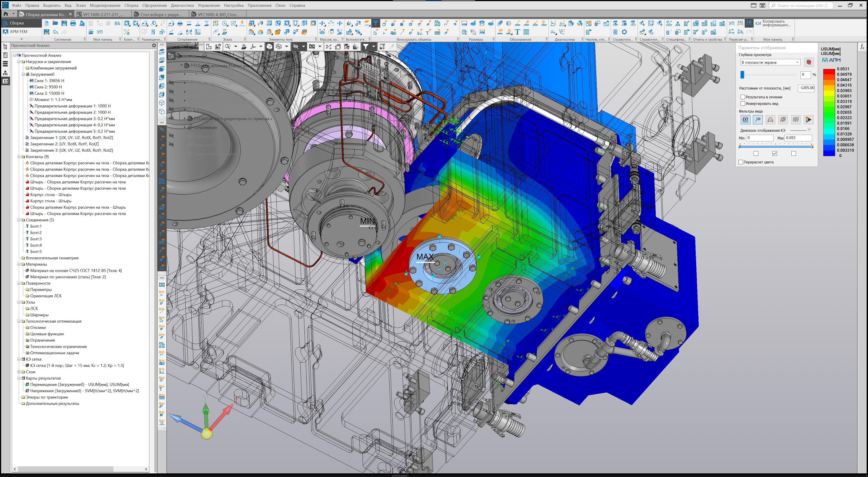Click the Print icon in system toolbar

pos(73,23)
